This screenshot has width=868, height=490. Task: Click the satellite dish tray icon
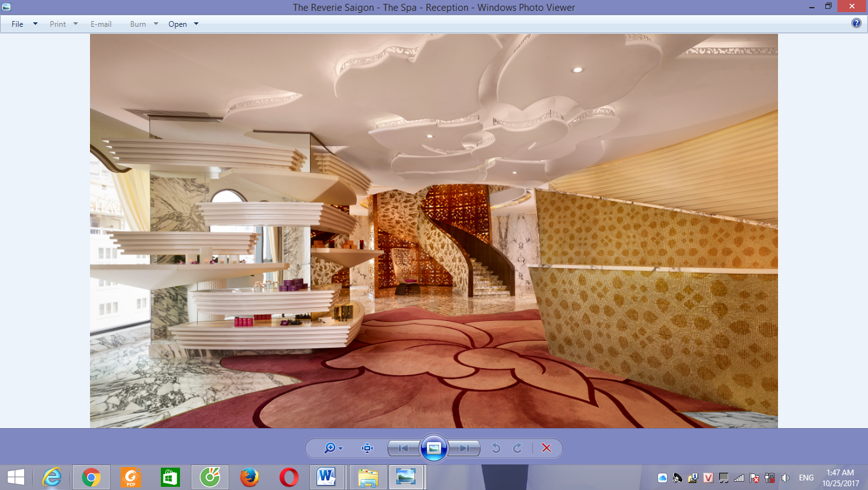677,478
